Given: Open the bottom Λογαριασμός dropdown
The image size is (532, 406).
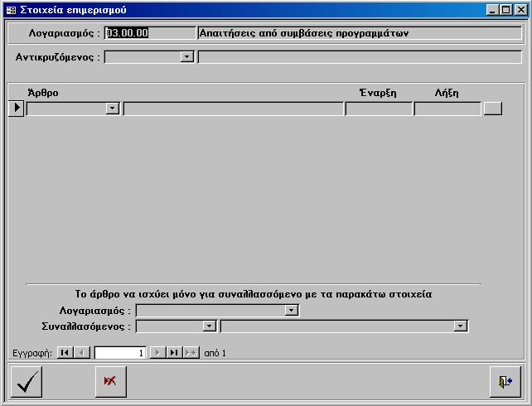Looking at the screenshot, I should pos(291,311).
